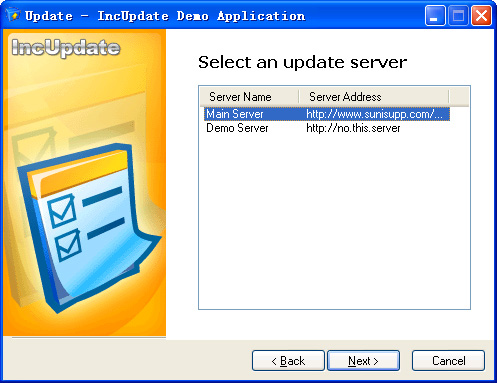Sort by Server Name column header
Viewport: 497px width, 383px height.
pos(249,97)
